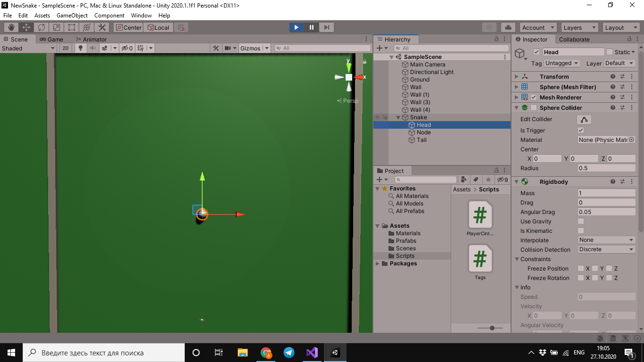Open the Layer Default dropdown
644x362 pixels.
pyautogui.click(x=619, y=63)
